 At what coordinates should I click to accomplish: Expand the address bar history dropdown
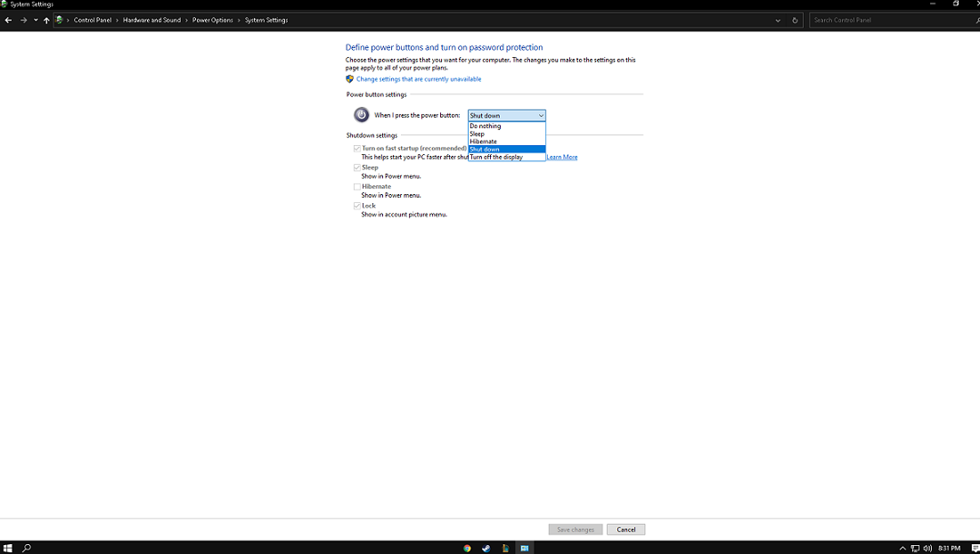pos(778,20)
